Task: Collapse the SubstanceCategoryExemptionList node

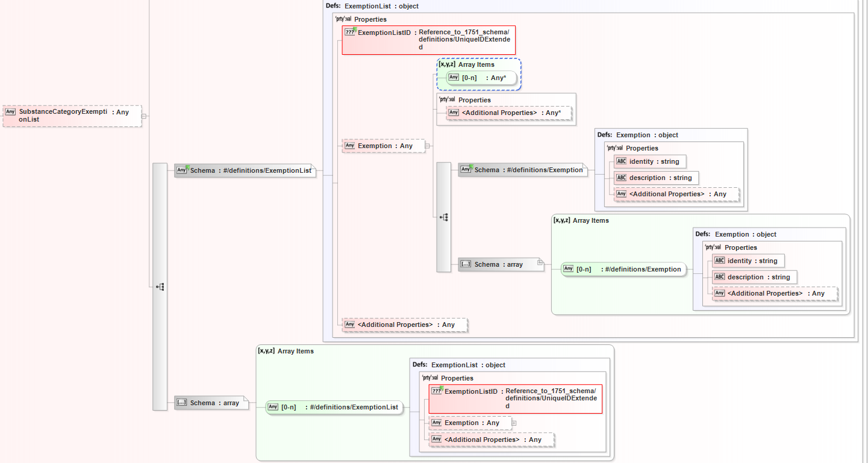Action: click(x=144, y=116)
